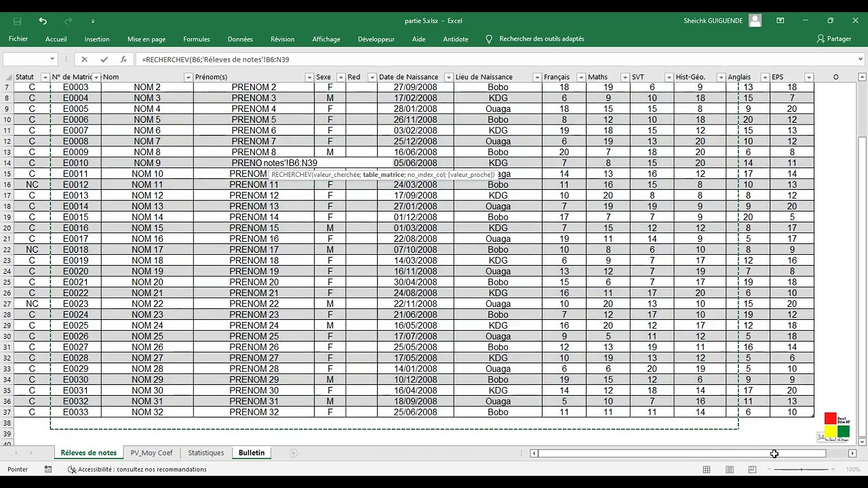Image resolution: width=868 pixels, height=488 pixels.
Task: Click the horizontal scrollbar right arrow
Action: [852, 453]
